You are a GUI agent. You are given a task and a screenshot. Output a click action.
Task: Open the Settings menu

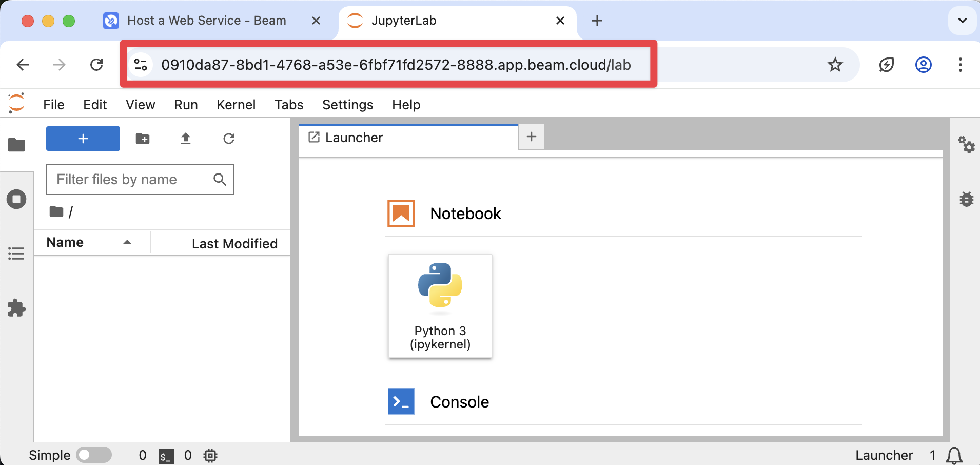click(x=348, y=105)
